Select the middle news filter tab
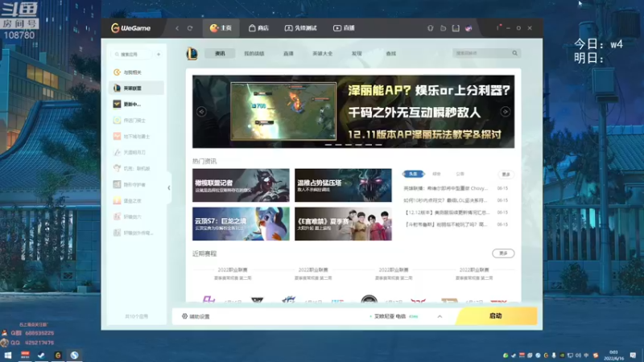This screenshot has height=362, width=644. (436, 174)
